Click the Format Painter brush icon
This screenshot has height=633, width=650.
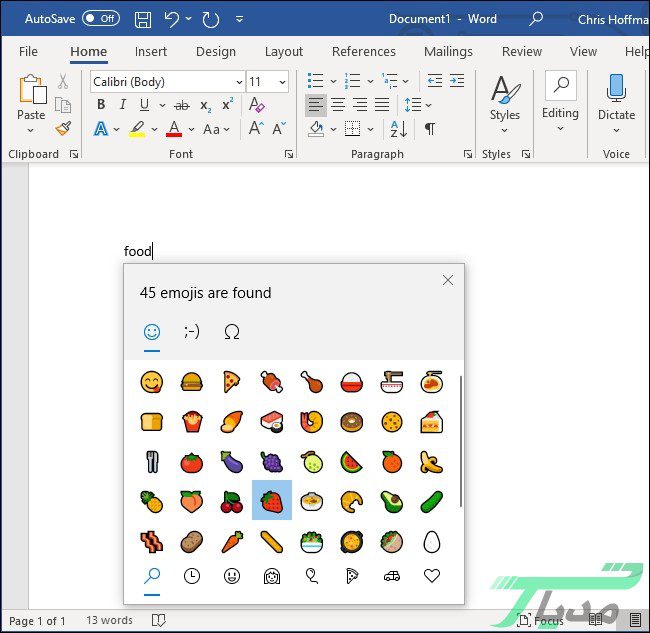pyautogui.click(x=63, y=128)
